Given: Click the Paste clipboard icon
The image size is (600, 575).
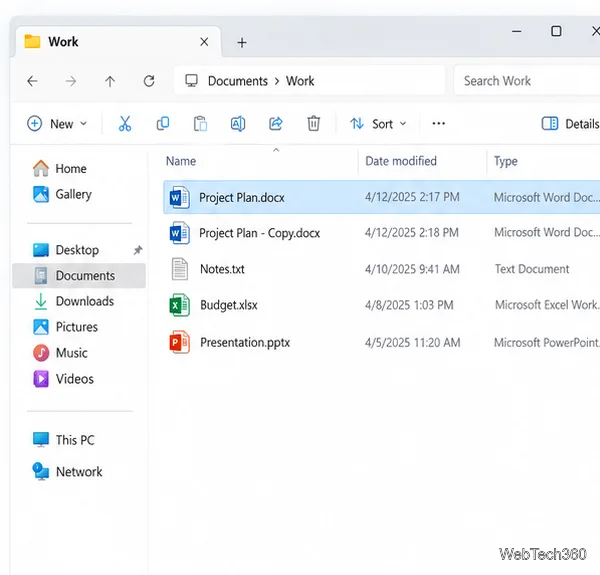Looking at the screenshot, I should [200, 124].
